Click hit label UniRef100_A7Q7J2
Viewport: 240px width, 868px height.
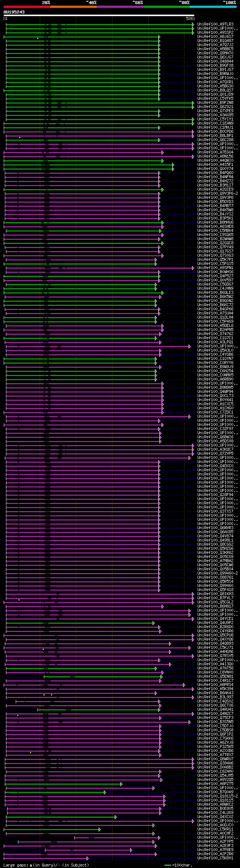pyautogui.click(x=215, y=45)
